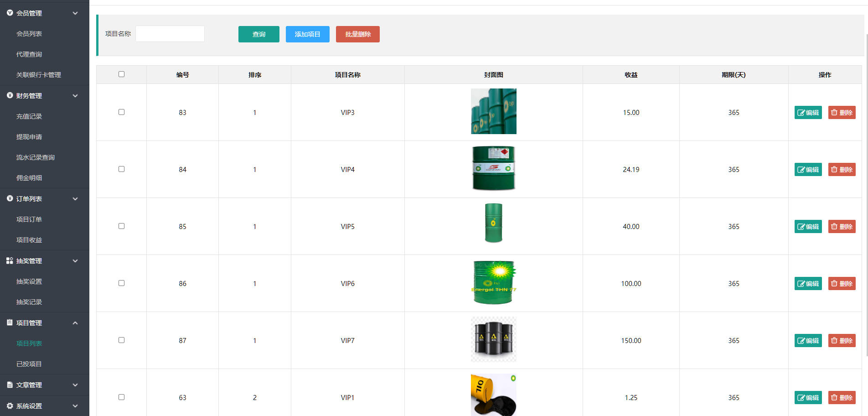Toggle the select-all checkbox in table header
Image resolution: width=868 pixels, height=416 pixels.
tap(121, 74)
